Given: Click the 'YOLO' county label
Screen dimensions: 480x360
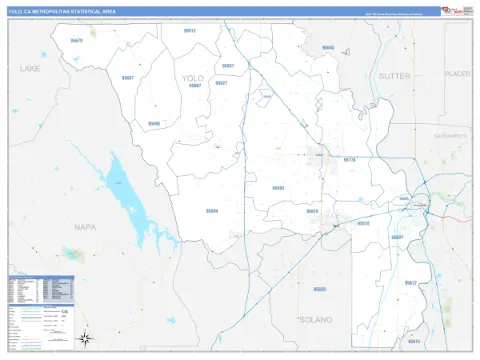Looking at the screenshot, I should pyautogui.click(x=193, y=78).
